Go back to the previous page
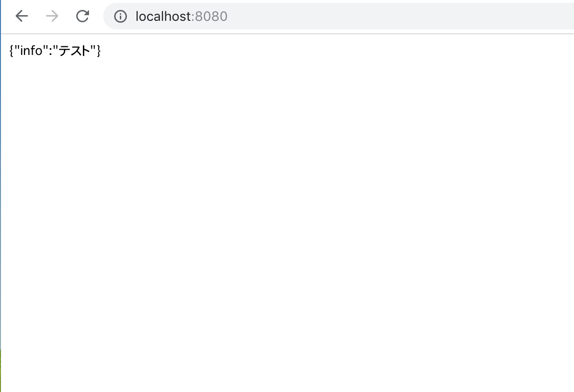 click(22, 16)
